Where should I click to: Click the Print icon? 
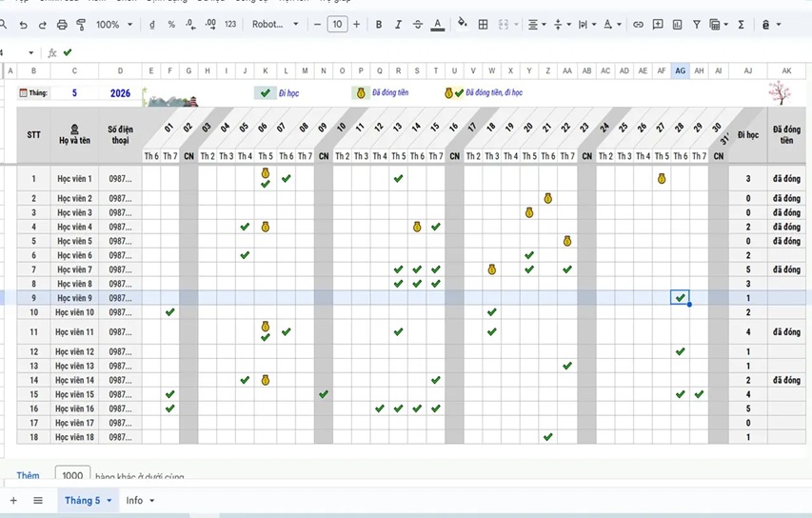pyautogui.click(x=62, y=25)
